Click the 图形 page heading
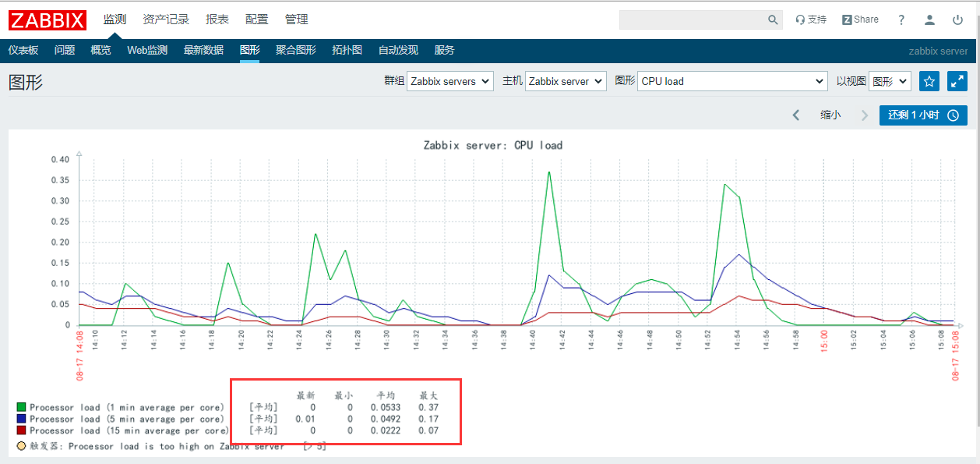The image size is (980, 464). pyautogui.click(x=26, y=83)
